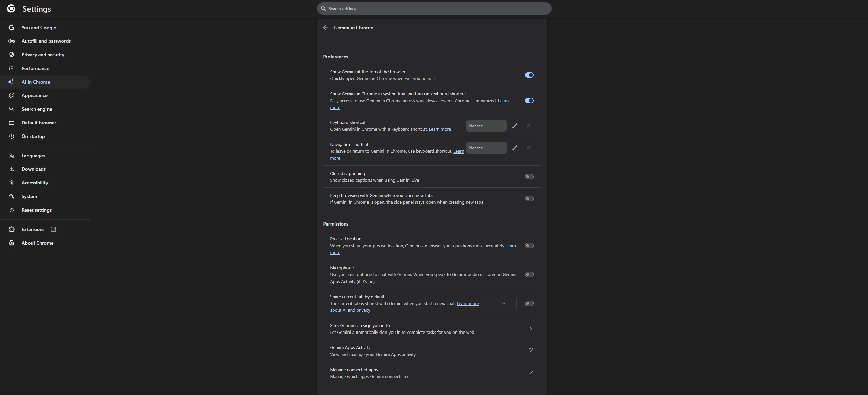Click the Permissions section heading
The width and height of the screenshot is (868, 395).
pyautogui.click(x=336, y=224)
